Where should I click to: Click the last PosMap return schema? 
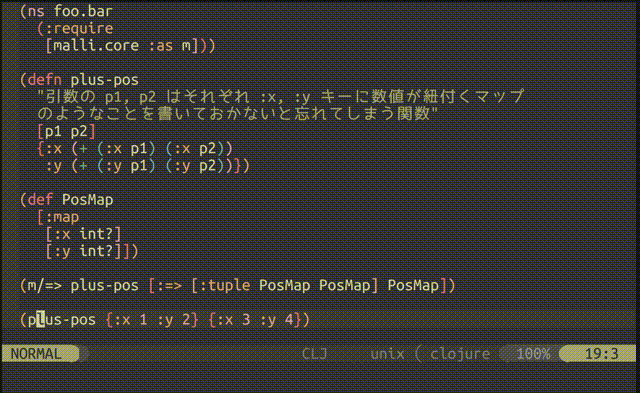[413, 286]
